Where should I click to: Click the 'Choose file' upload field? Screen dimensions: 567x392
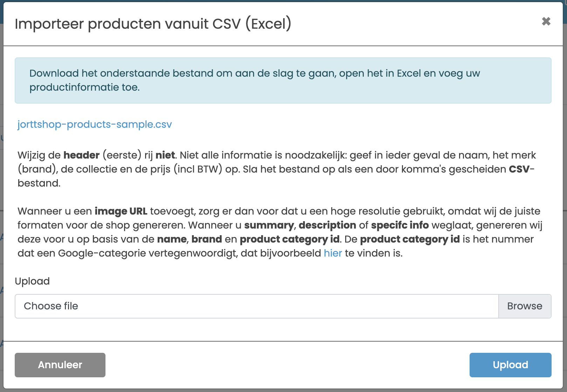coord(257,306)
